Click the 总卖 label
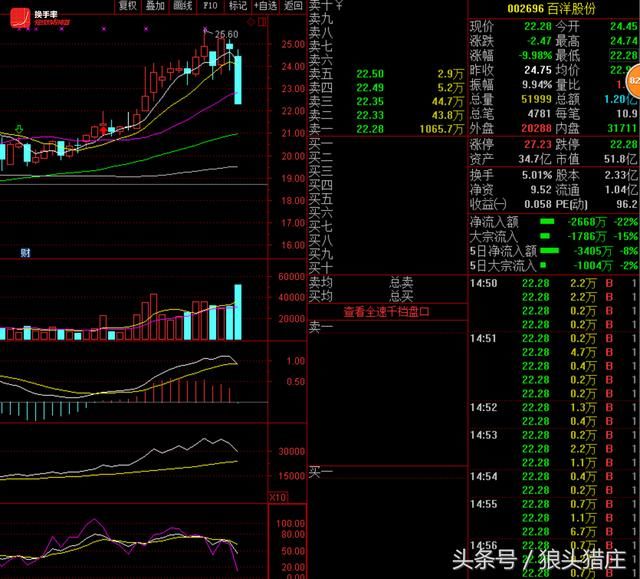Viewport: 640px width, 579px height. pyautogui.click(x=402, y=282)
